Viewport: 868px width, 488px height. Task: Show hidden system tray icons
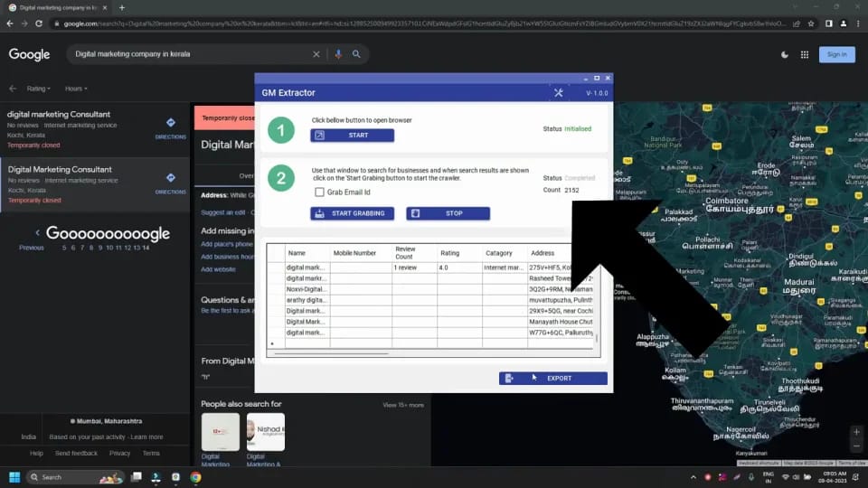pos(693,477)
